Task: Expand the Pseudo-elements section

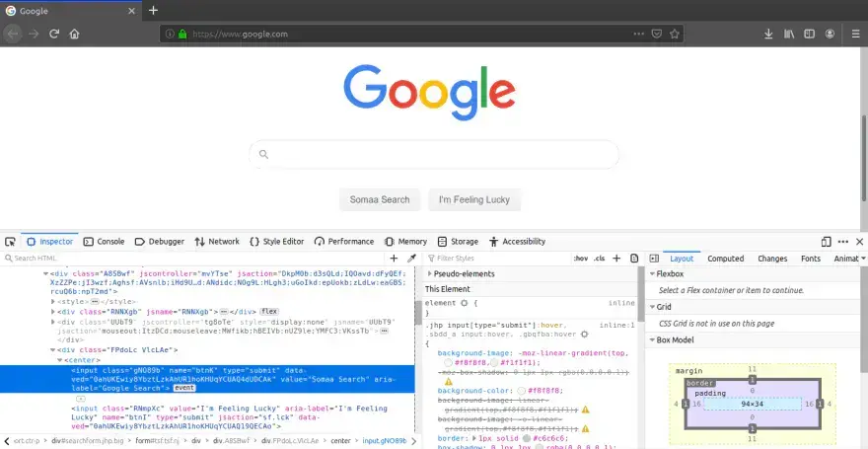Action: point(430,273)
